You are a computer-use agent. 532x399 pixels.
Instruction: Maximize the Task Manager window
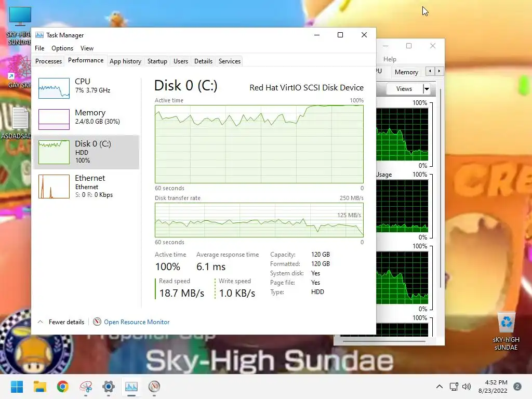(340, 35)
